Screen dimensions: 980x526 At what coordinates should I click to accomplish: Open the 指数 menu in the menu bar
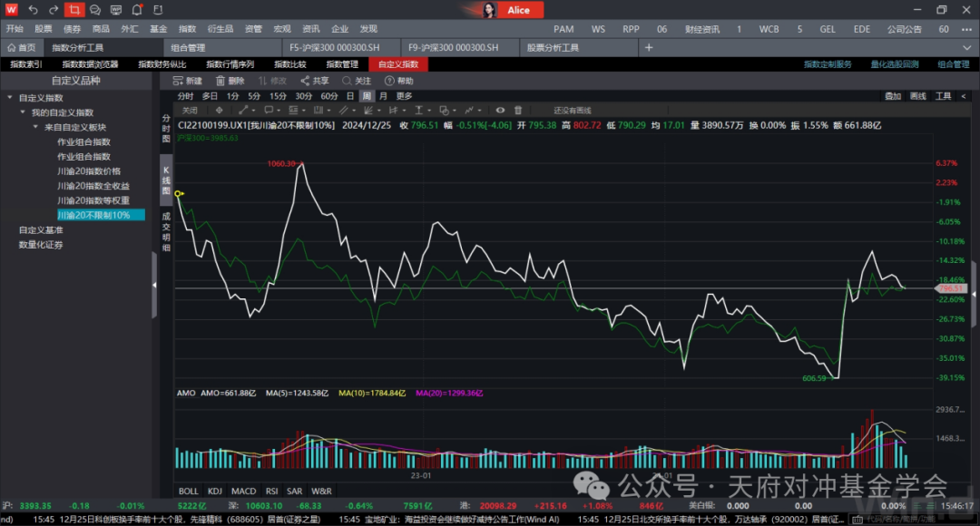(x=187, y=29)
